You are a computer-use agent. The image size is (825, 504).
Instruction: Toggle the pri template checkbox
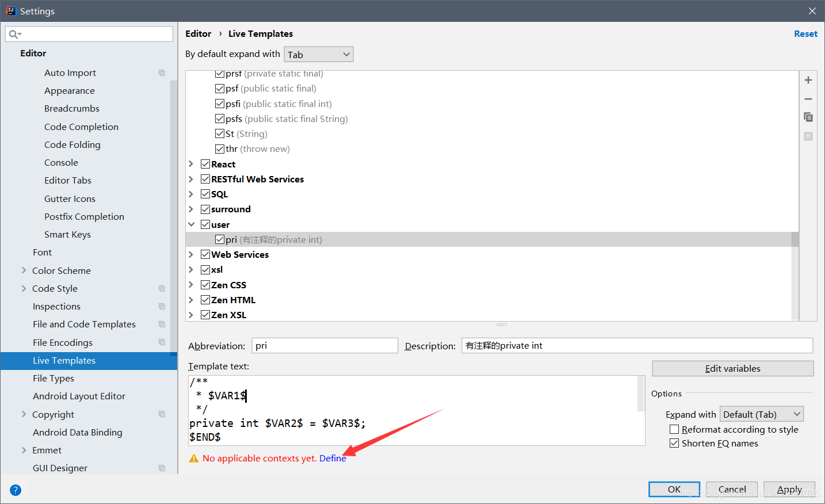(220, 239)
